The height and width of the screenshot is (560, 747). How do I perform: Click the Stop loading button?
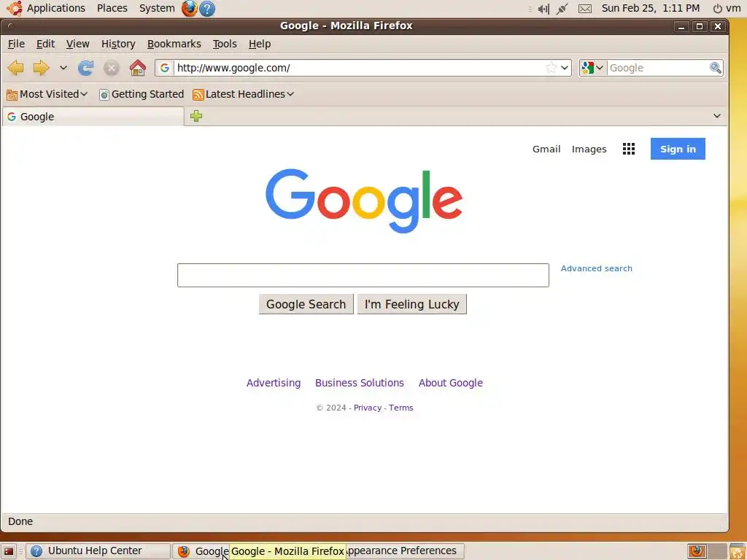112,68
